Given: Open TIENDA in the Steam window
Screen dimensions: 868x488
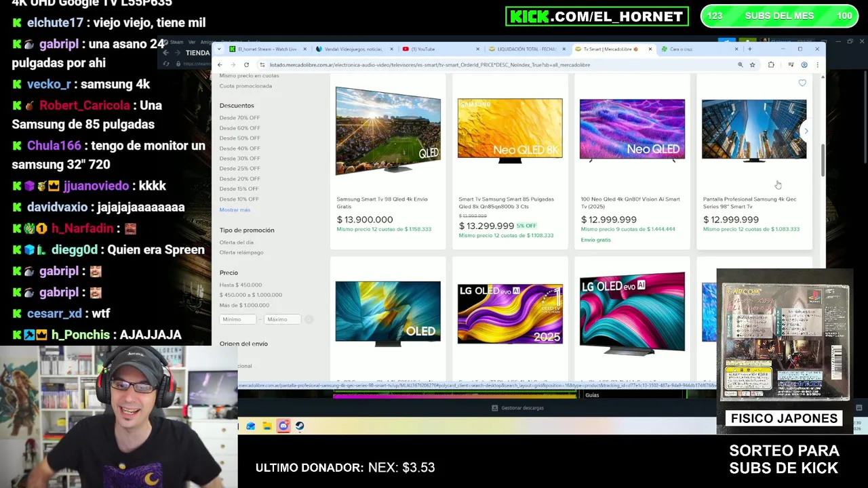Looking at the screenshot, I should click(x=197, y=53).
